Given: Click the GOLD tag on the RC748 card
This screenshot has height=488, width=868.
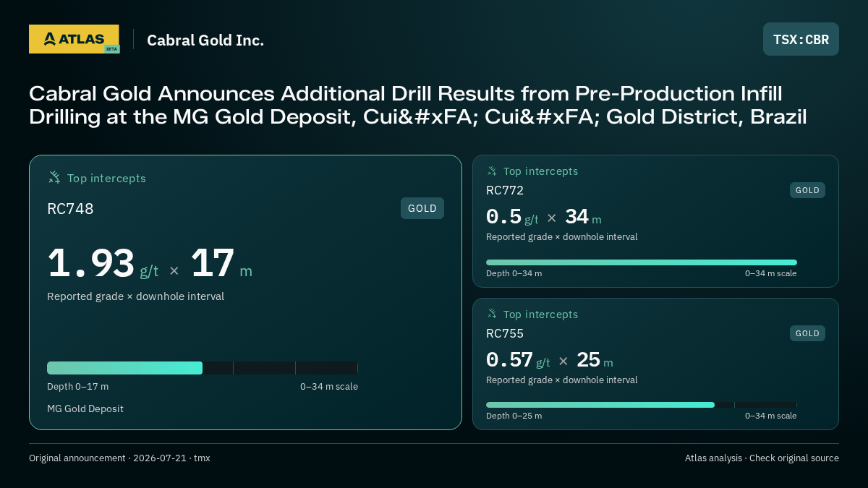Looking at the screenshot, I should [x=422, y=208].
